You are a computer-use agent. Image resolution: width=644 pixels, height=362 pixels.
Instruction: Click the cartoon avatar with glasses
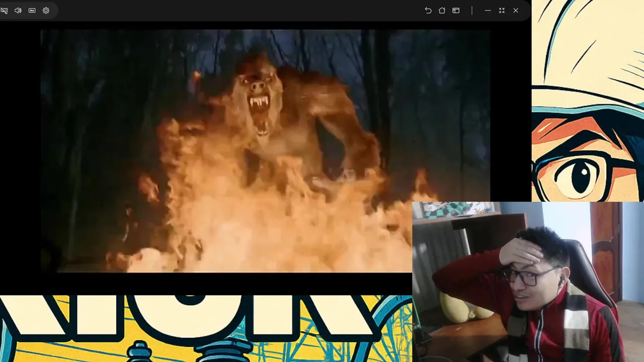click(x=588, y=101)
